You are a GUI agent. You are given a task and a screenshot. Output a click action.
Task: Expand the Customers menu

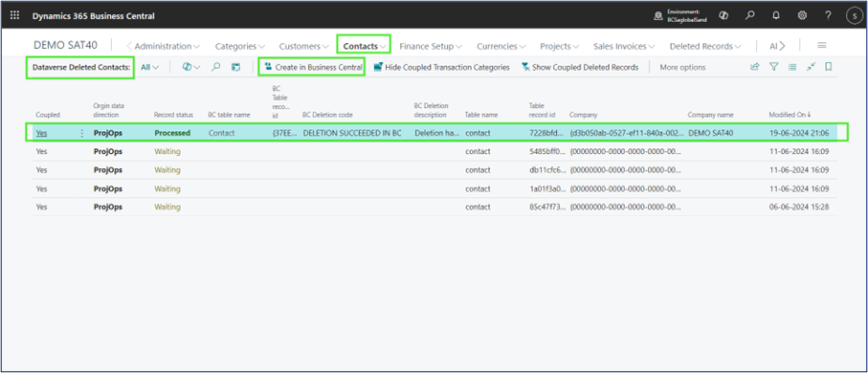(304, 46)
